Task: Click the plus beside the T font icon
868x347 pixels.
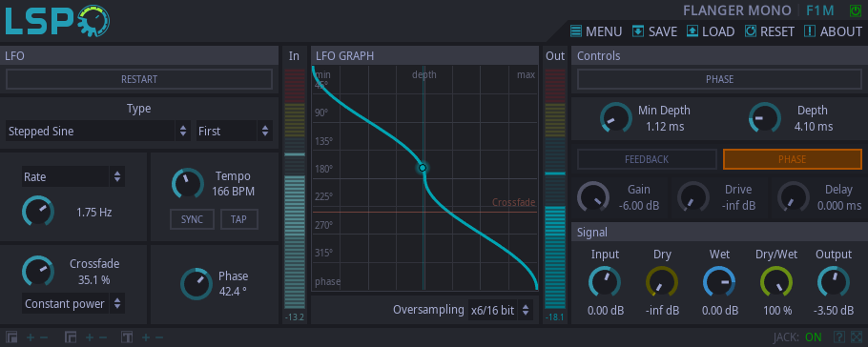Action: point(146,337)
